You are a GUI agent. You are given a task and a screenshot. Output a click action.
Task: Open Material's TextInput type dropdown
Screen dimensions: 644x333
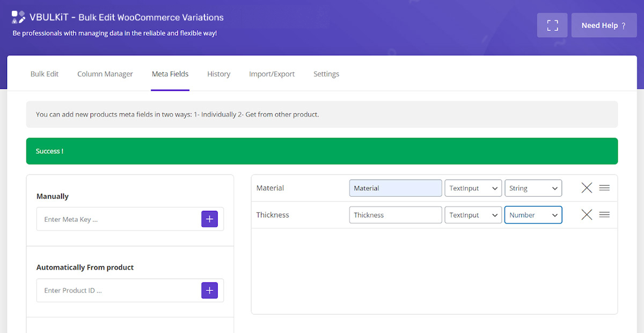(473, 188)
